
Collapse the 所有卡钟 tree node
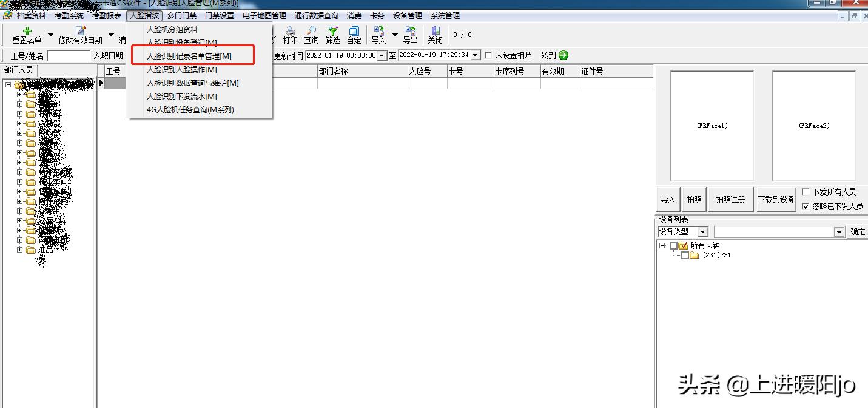coord(662,246)
